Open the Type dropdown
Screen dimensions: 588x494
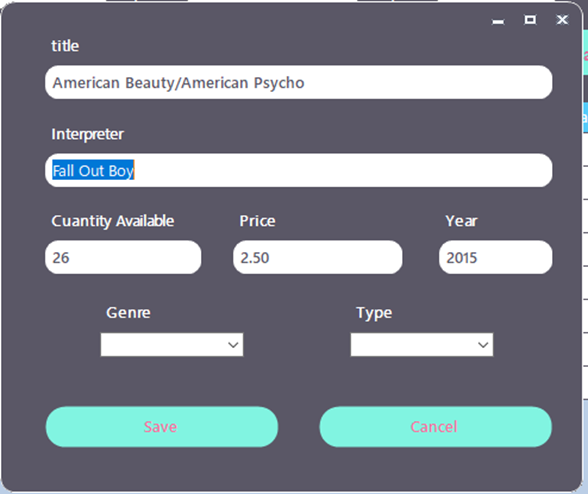(x=422, y=344)
